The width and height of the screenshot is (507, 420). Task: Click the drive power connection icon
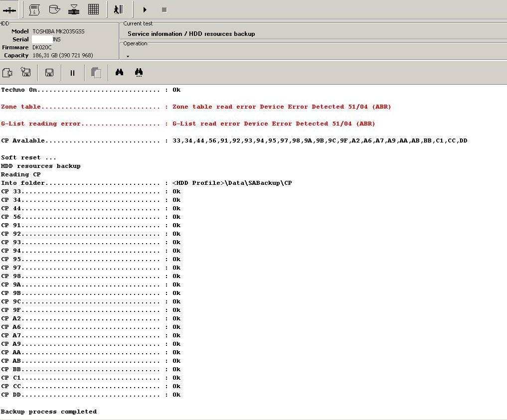click(9, 10)
